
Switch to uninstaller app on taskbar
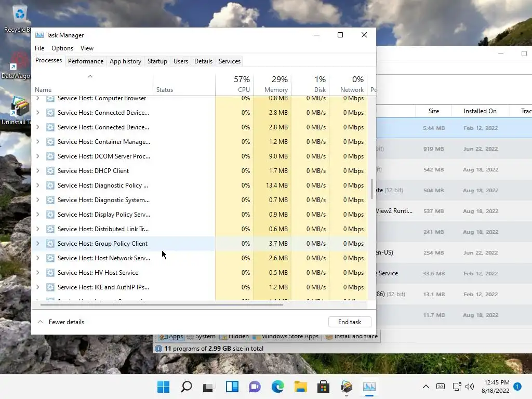tap(347, 387)
